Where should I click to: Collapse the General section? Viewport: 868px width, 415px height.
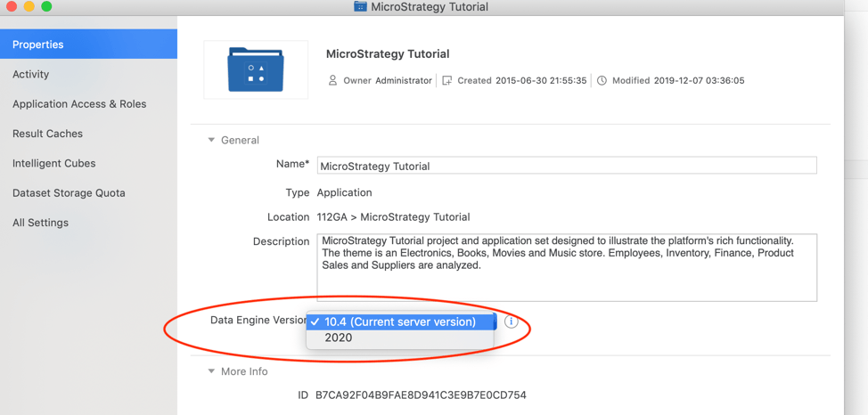(x=211, y=140)
